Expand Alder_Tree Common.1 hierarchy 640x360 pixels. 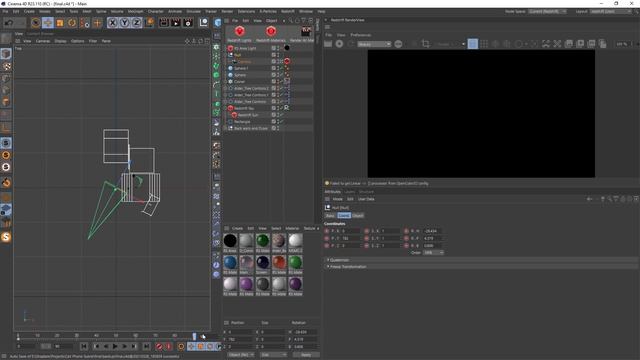pos(225,95)
